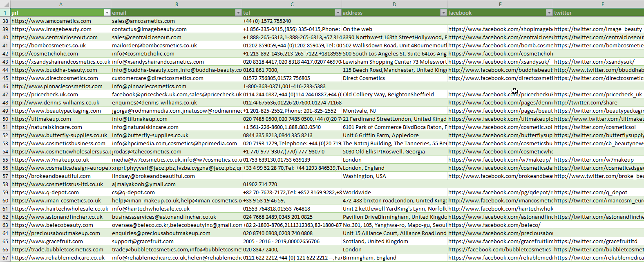Click cell 0161 861 7000,
This screenshot has width=644, height=262.
click(x=292, y=70)
